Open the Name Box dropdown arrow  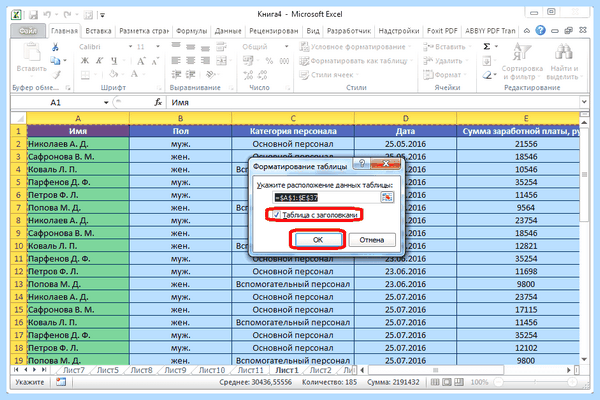point(106,103)
